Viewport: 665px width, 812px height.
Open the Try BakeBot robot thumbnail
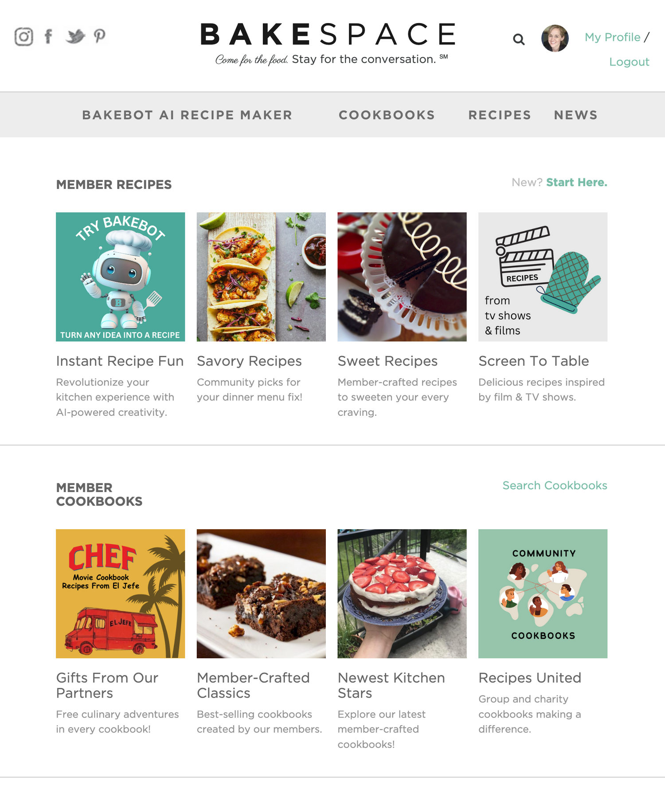tap(120, 277)
